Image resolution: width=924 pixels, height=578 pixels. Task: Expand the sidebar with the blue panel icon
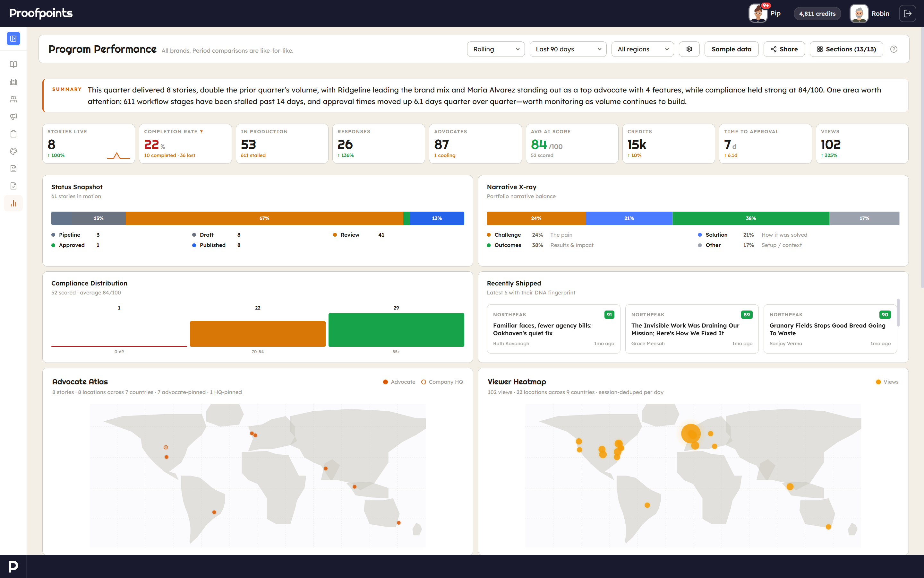(x=13, y=39)
